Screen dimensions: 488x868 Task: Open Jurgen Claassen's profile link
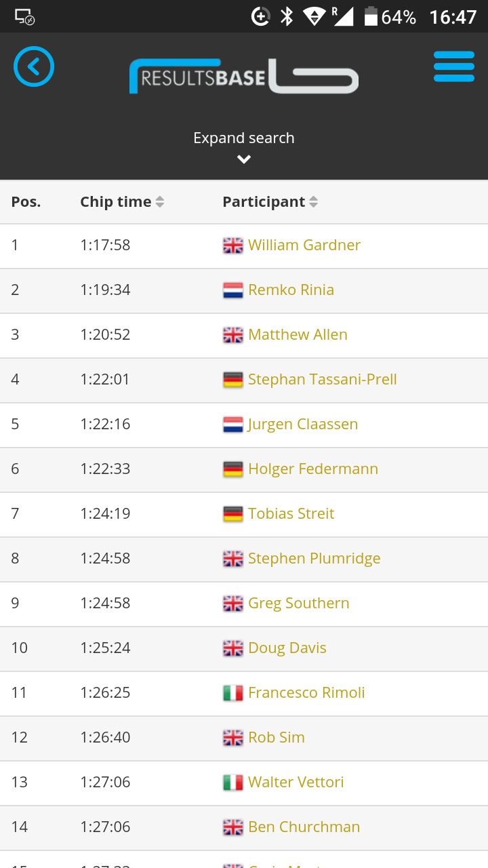303,424
